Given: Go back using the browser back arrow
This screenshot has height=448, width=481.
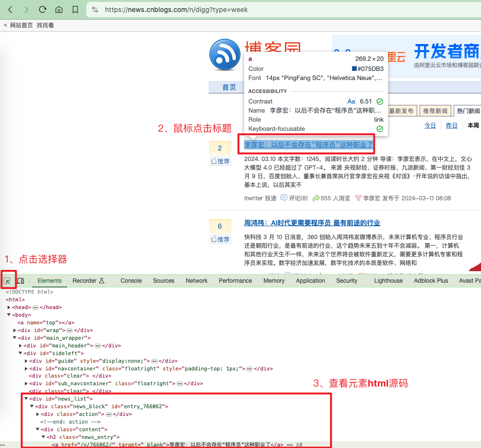Looking at the screenshot, I should [x=10, y=10].
